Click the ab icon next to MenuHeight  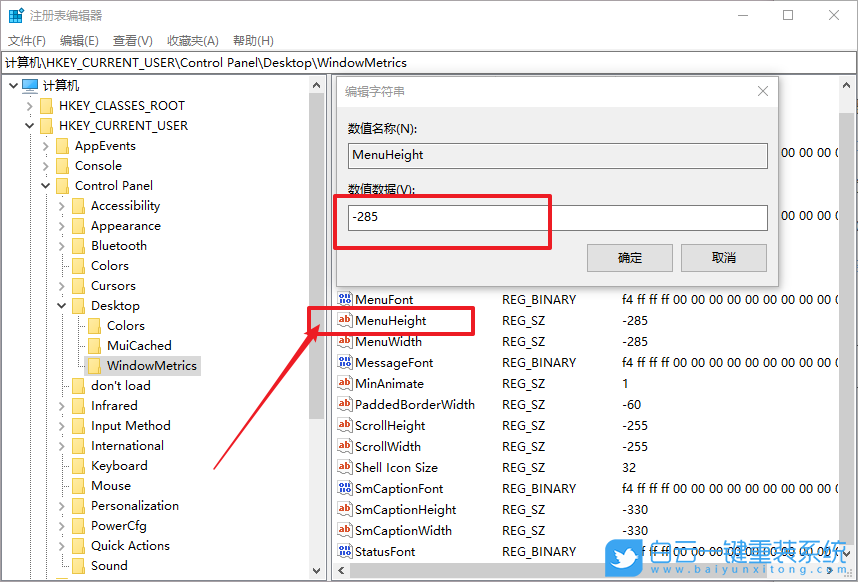pos(345,320)
